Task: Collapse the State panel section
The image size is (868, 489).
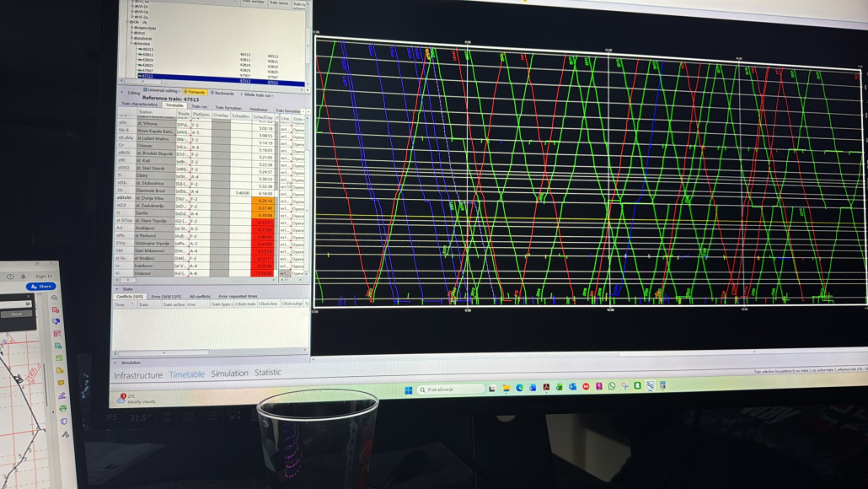Action: click(118, 288)
